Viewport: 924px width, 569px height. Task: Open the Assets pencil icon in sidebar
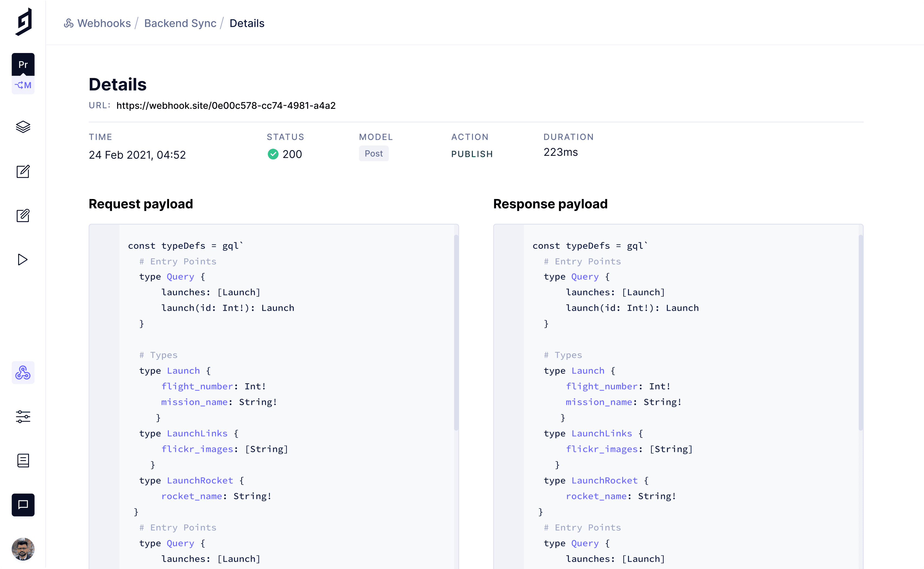coord(23,215)
